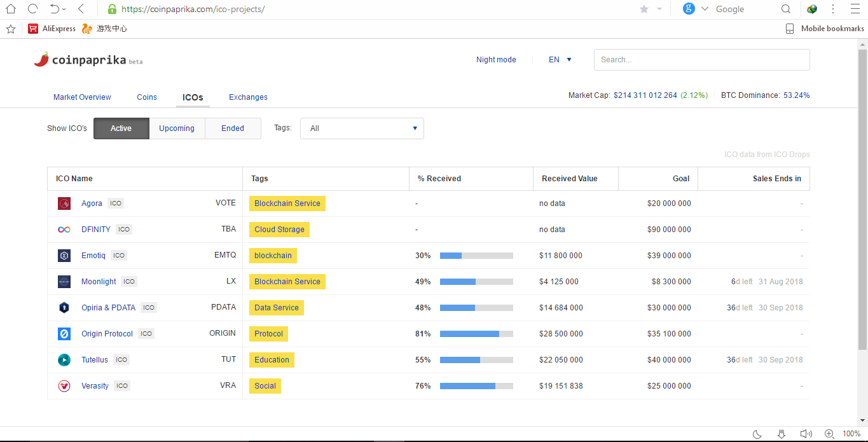Open the search engine dropdown arrow

coord(705,9)
